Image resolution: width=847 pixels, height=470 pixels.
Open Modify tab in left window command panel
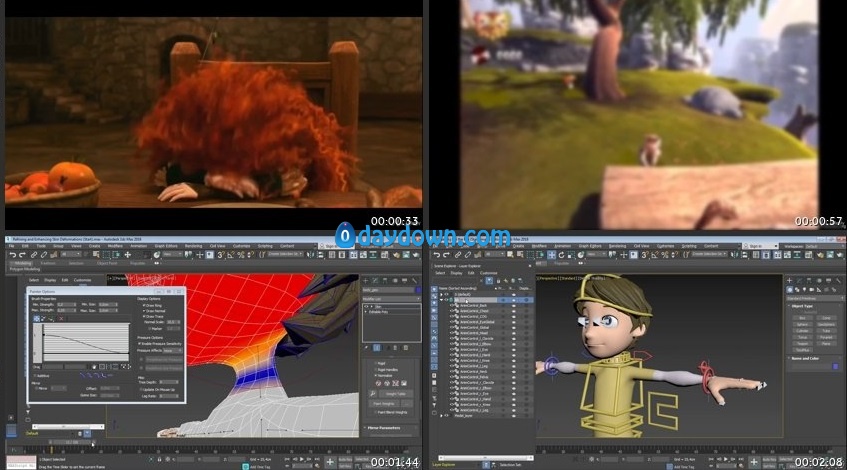coord(375,280)
